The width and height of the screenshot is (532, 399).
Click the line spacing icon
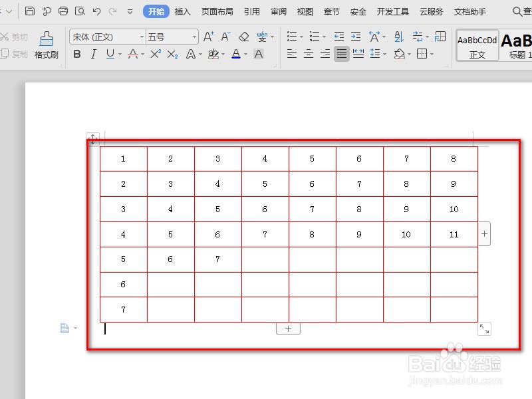[x=375, y=54]
